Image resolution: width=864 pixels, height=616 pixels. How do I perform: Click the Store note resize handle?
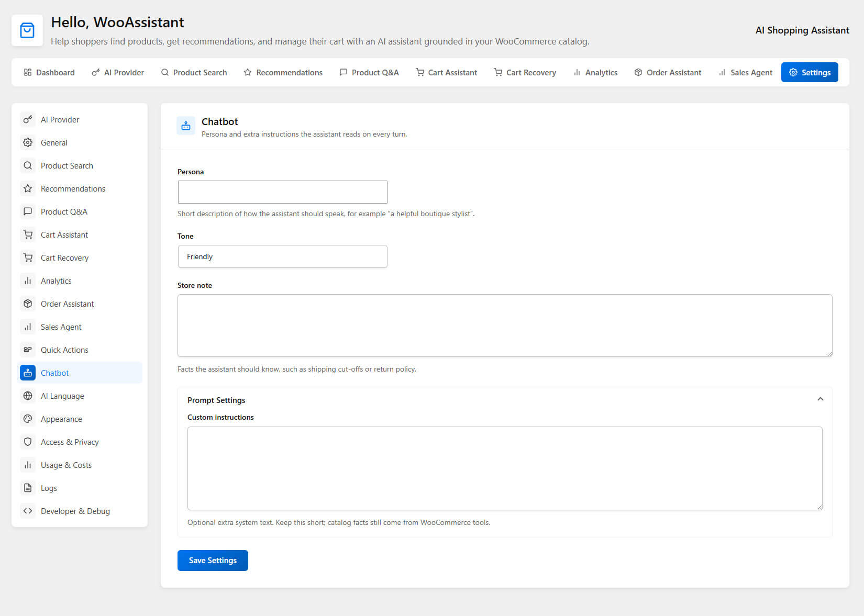coord(829,354)
